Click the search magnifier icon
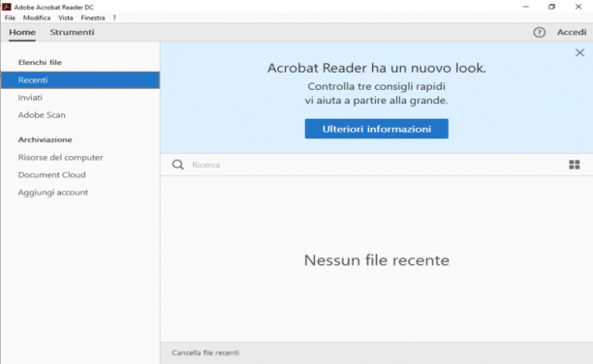The width and height of the screenshot is (593, 364). click(x=177, y=165)
